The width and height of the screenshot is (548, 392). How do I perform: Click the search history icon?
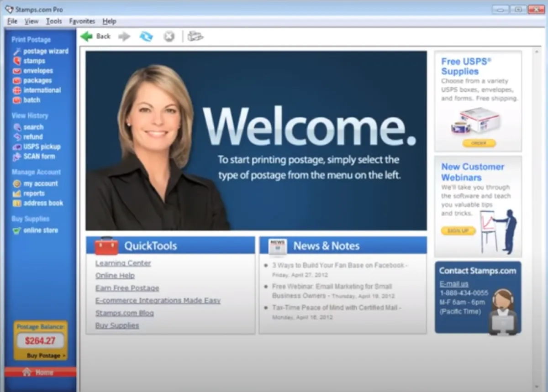[x=17, y=127]
